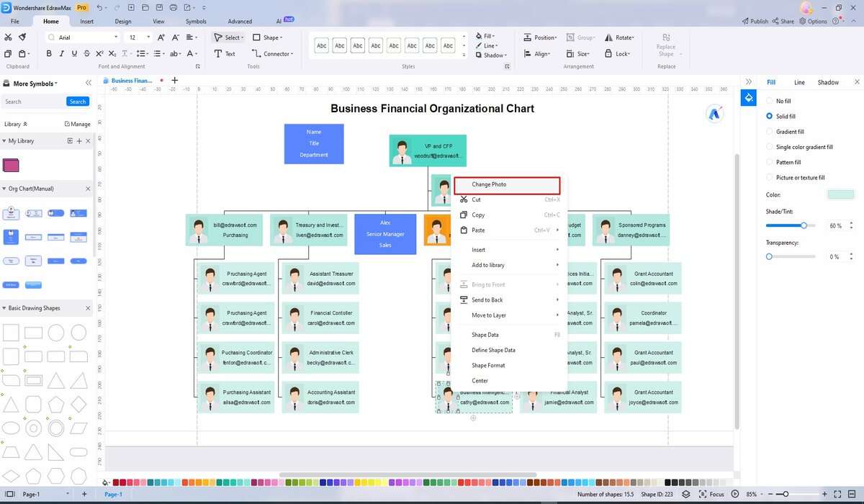
Task: Open the Design ribbon tab
Action: click(x=123, y=22)
